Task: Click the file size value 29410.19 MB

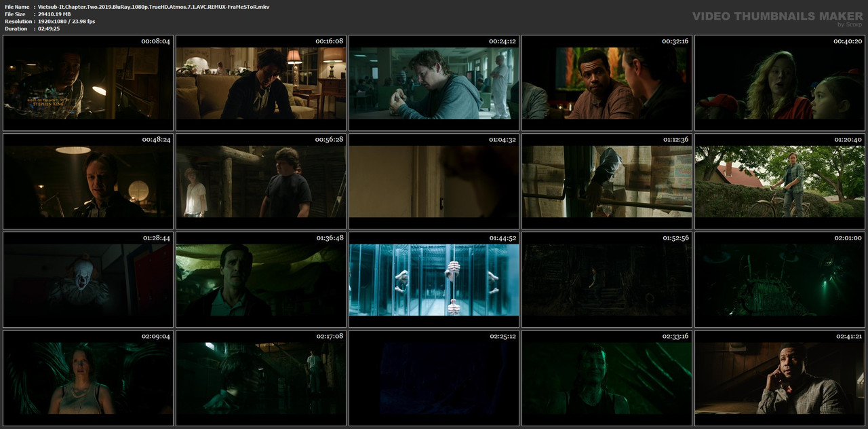Action: 54,14
